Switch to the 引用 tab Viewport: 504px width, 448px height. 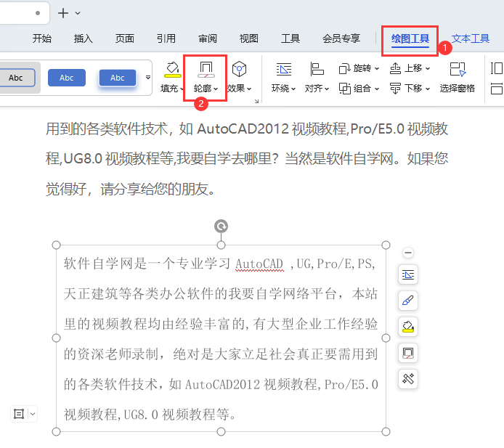tap(166, 38)
